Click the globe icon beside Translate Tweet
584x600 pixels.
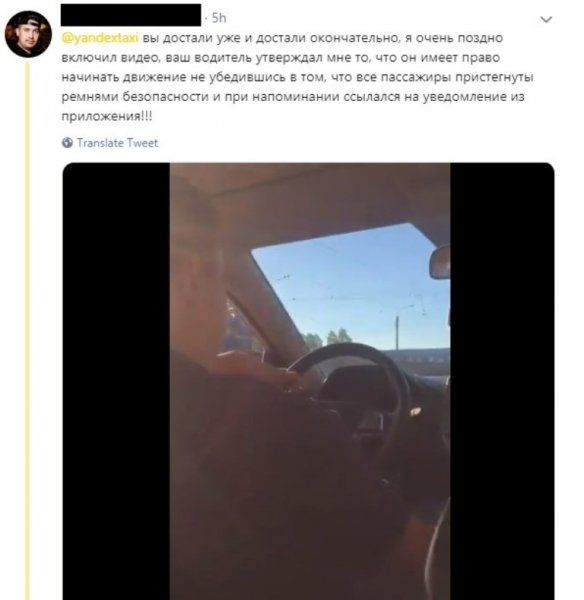point(67,143)
